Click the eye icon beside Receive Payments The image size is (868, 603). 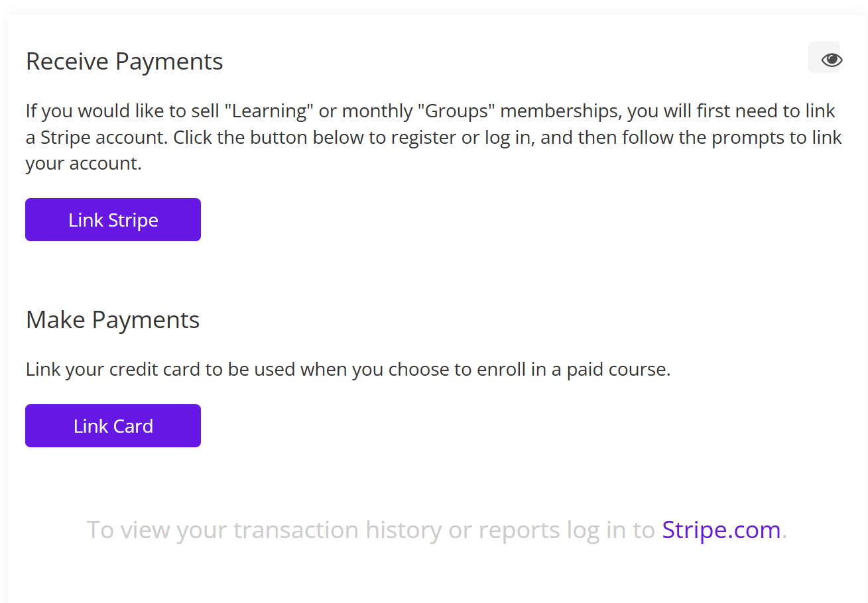(824, 58)
